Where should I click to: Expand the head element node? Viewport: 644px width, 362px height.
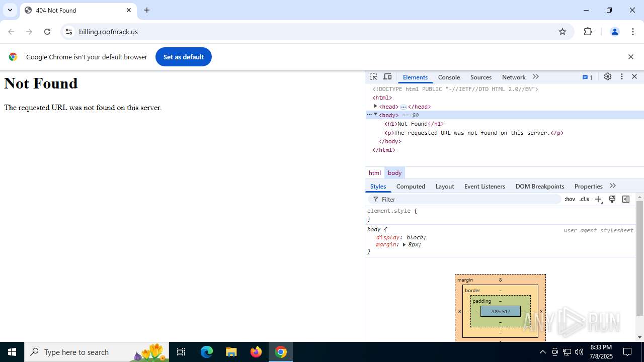pyautogui.click(x=375, y=106)
